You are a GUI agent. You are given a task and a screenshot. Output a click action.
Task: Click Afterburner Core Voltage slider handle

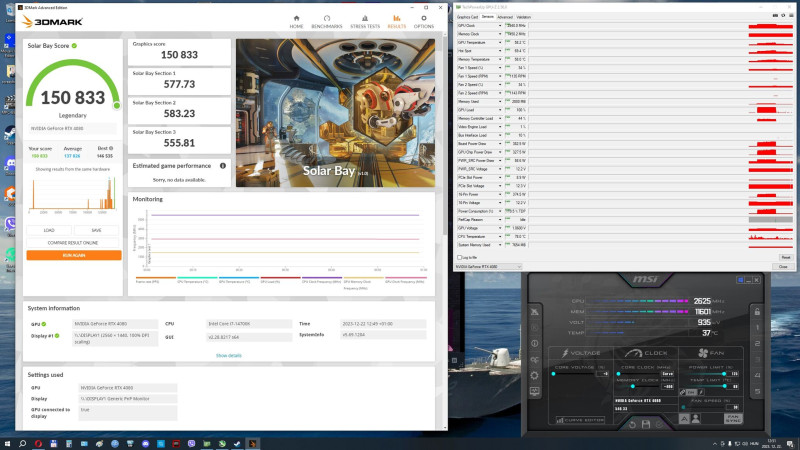pos(554,374)
